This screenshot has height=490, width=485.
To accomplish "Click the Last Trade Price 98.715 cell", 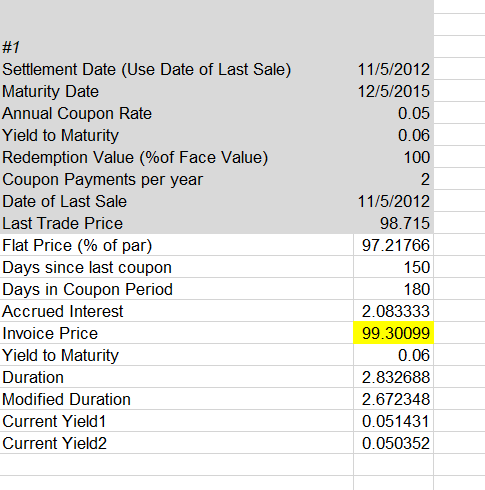I will point(393,223).
